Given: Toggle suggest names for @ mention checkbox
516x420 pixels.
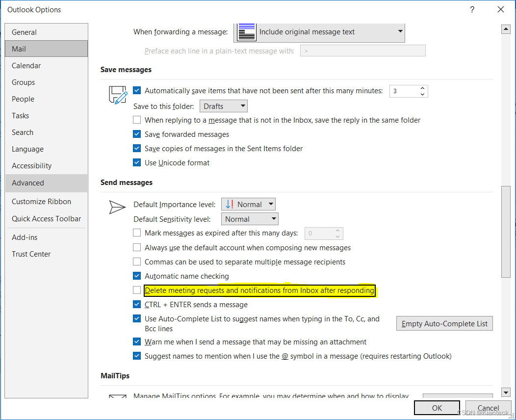Looking at the screenshot, I should pos(137,356).
